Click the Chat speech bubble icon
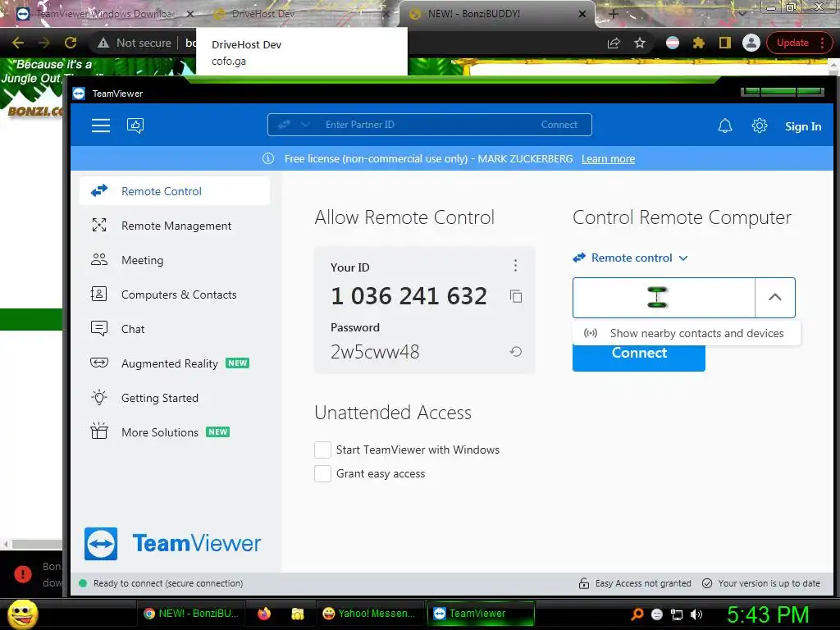840x630 pixels. point(99,328)
